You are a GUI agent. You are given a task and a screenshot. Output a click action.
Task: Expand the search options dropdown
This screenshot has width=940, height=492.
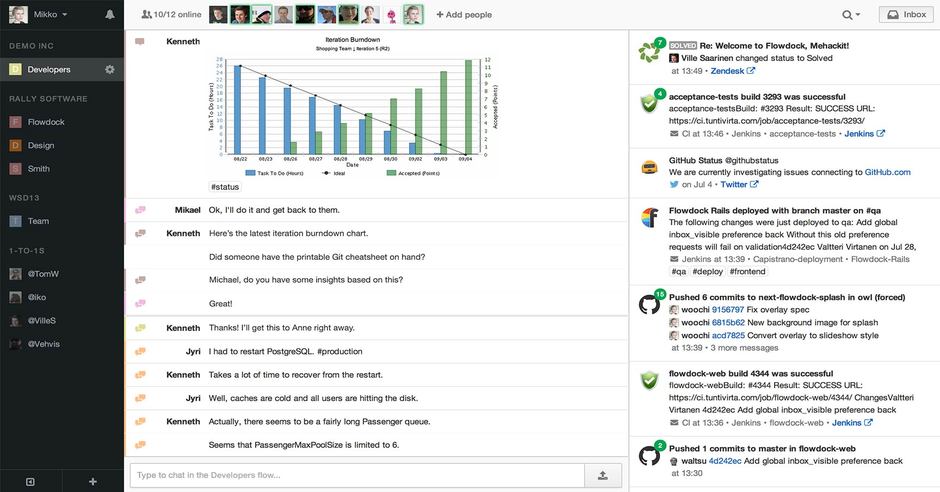tap(851, 15)
